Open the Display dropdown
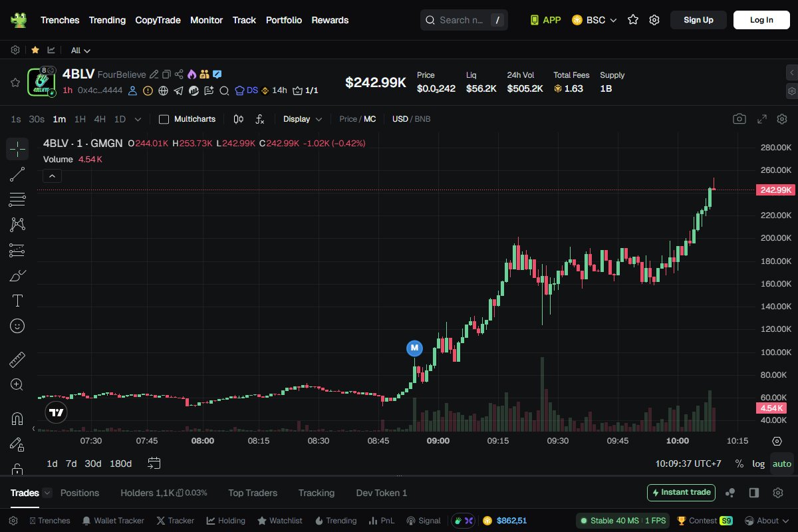The height and width of the screenshot is (532, 798). click(303, 119)
